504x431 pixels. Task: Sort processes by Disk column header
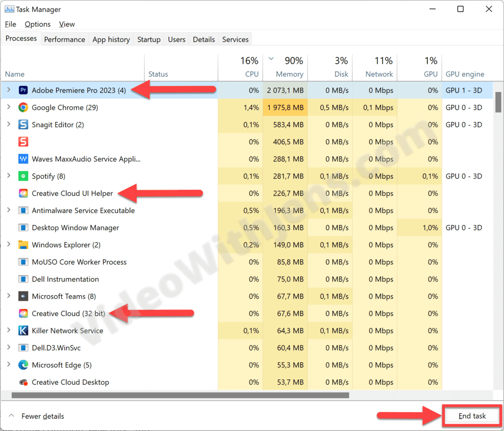point(330,67)
